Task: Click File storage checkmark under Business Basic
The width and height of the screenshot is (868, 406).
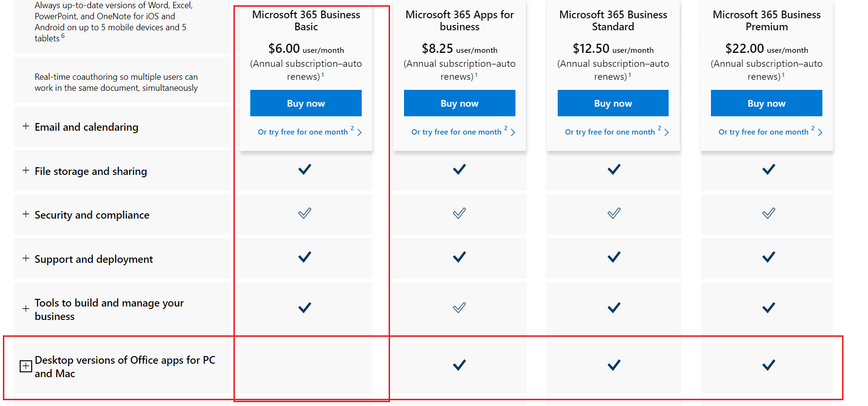Action: 305,169
